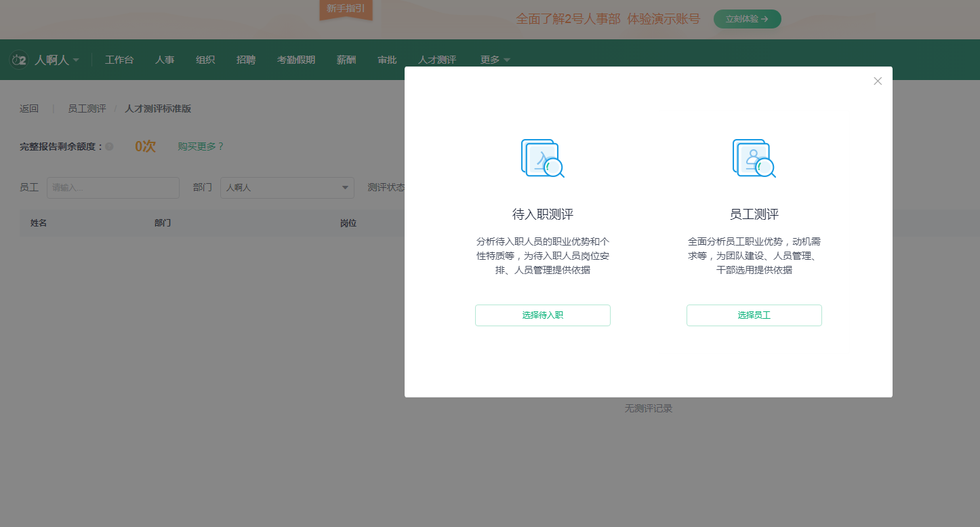980x527 pixels.
Task: Click the 无测评记录 empty message
Action: coord(649,408)
